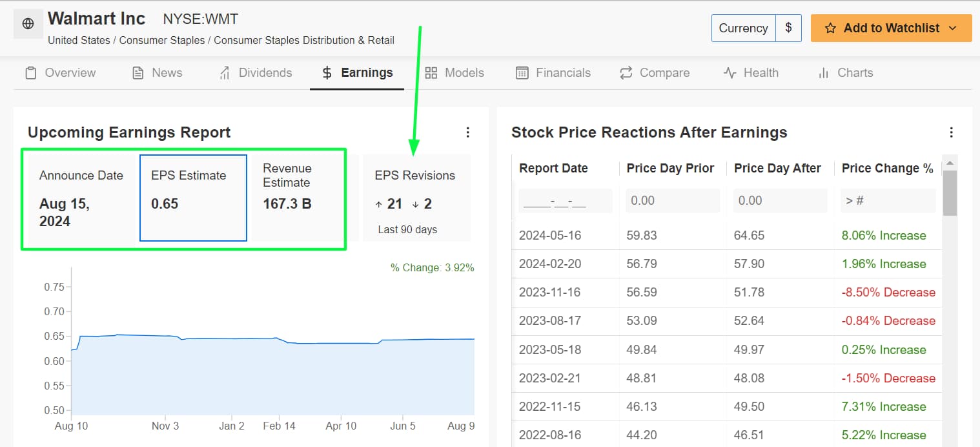Click the -8.50% Decrease cell

pos(888,293)
